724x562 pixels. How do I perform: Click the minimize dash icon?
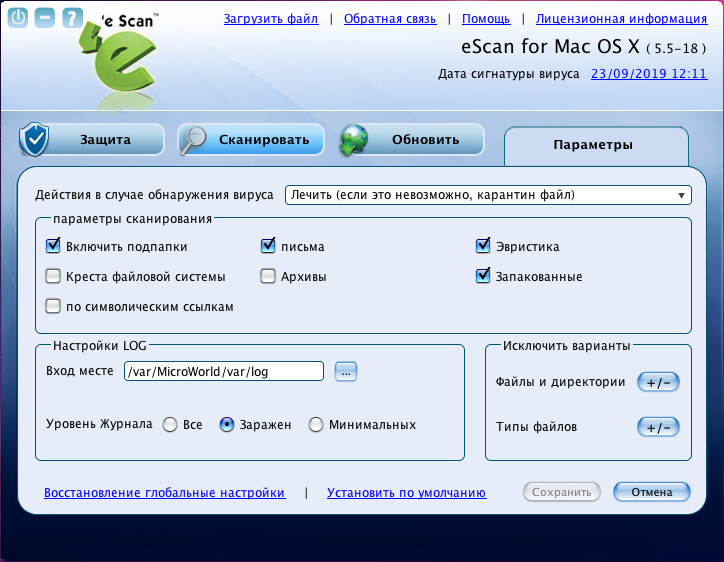[x=45, y=18]
